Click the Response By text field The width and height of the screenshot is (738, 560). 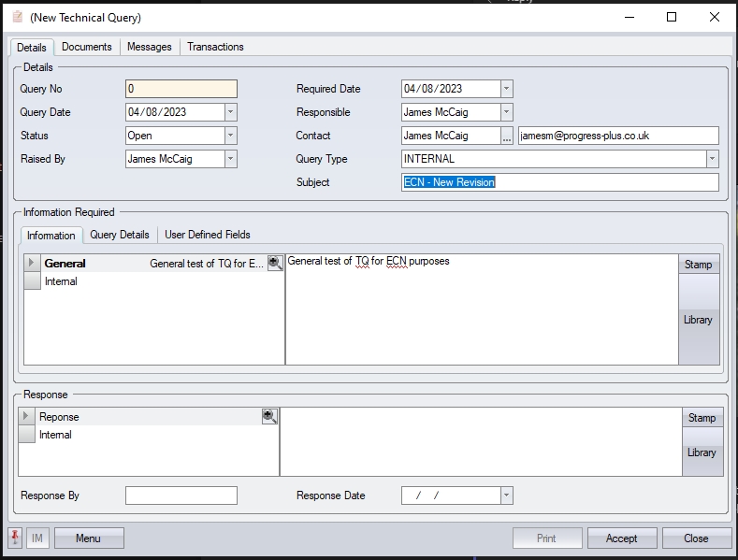(181, 495)
